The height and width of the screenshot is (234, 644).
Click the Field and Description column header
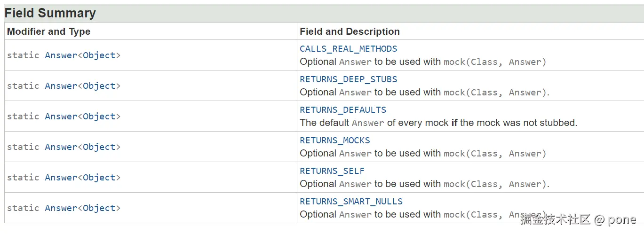tap(350, 31)
